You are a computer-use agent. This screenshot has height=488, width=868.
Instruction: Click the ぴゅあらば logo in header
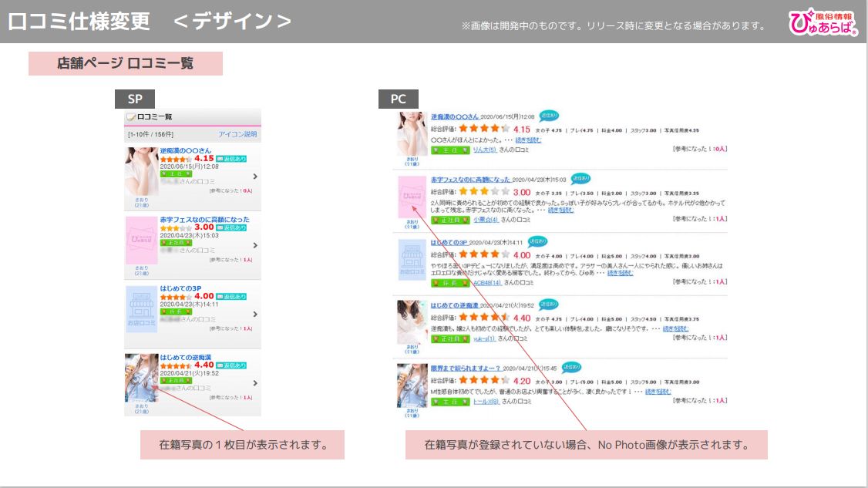coord(823,22)
